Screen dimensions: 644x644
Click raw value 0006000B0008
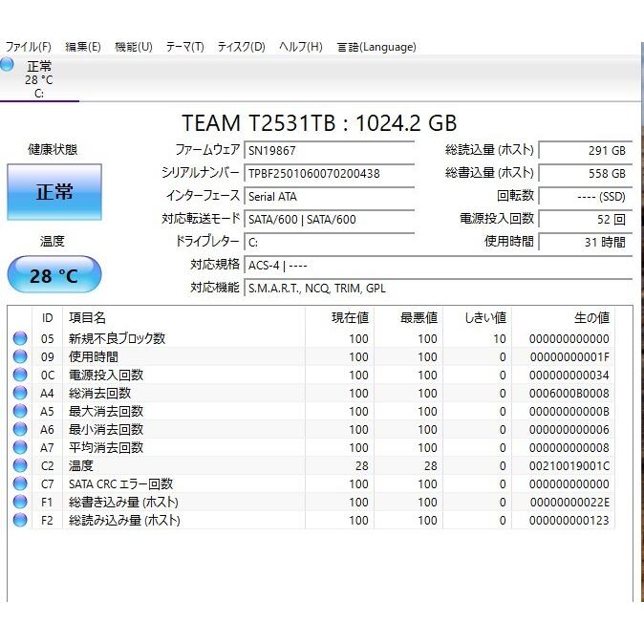(569, 393)
